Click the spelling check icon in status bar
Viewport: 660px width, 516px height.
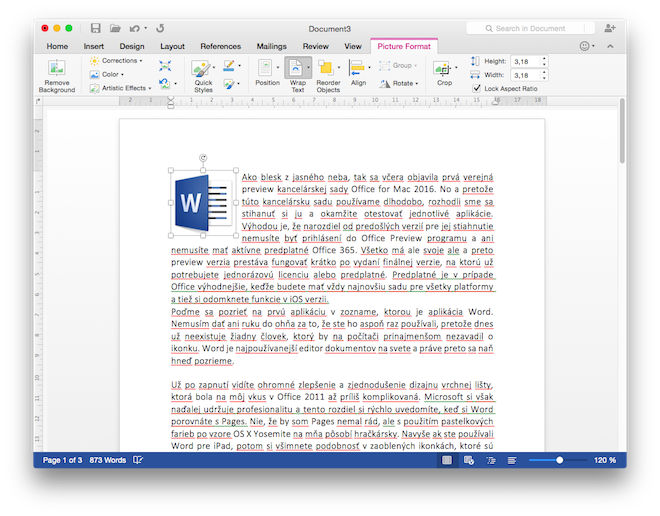pyautogui.click(x=138, y=460)
